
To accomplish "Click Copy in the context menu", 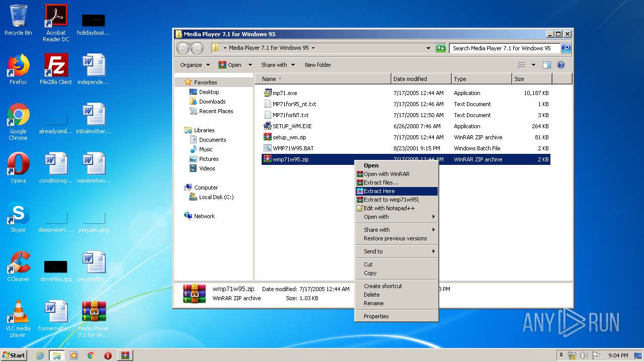I will point(396,273).
